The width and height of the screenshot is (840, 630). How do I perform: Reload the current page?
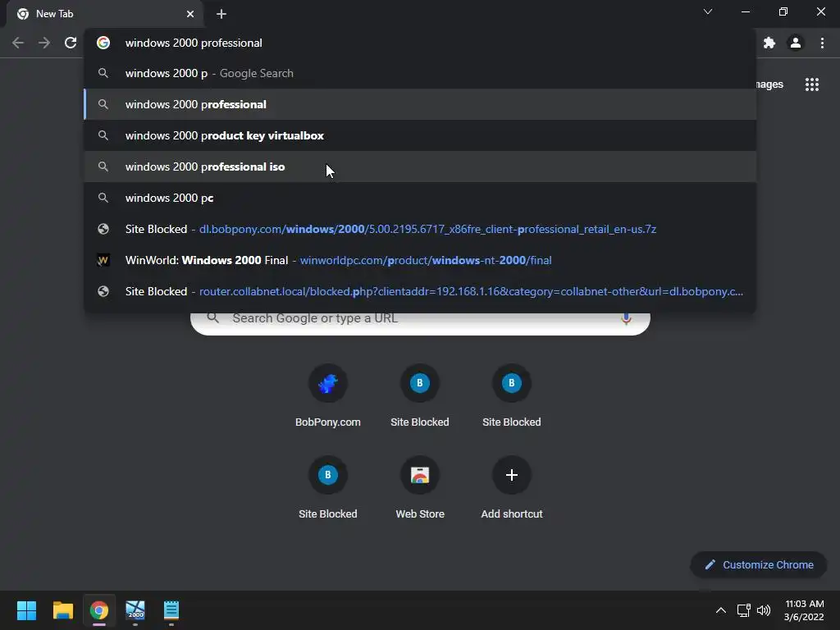point(71,43)
